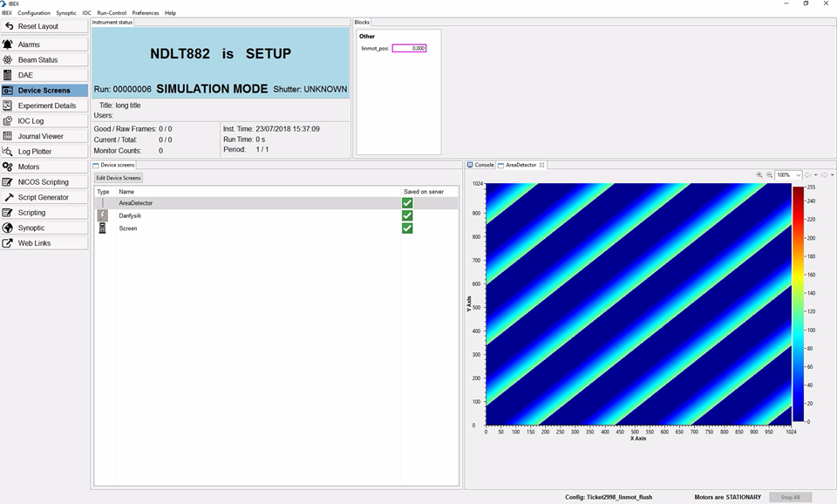Click zoom in magnifier on plot toolbar
The height and width of the screenshot is (504, 837).
[x=759, y=174]
